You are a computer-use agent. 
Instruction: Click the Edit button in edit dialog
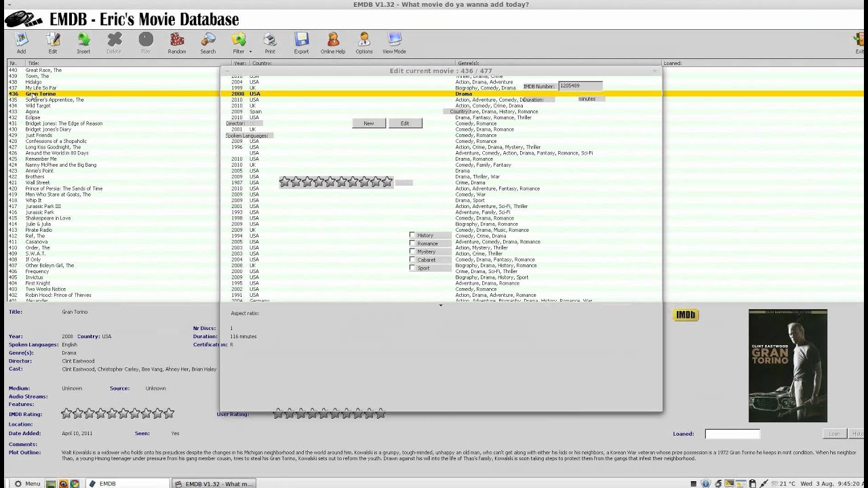point(405,123)
